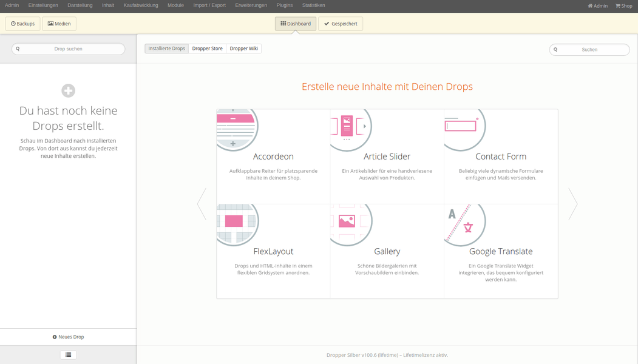Focus the Drop suchen search field
Viewport: 638px width, 364px height.
(x=69, y=49)
